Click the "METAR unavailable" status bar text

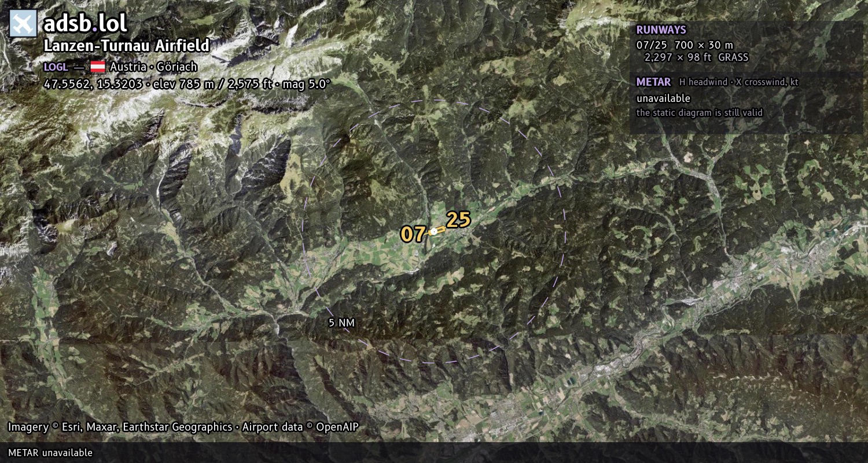coord(50,453)
